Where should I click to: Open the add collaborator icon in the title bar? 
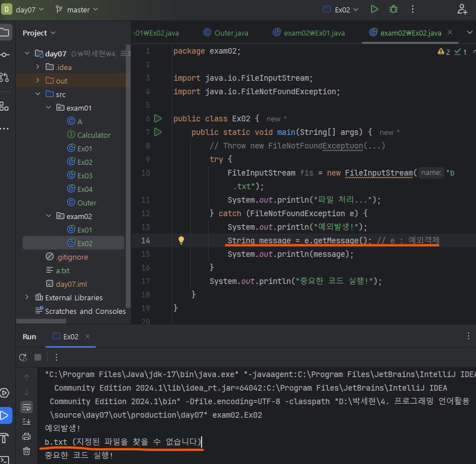point(462,9)
